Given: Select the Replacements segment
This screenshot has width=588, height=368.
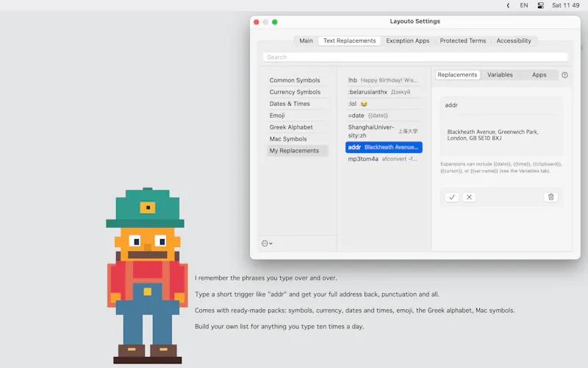Looking at the screenshot, I should coord(457,75).
